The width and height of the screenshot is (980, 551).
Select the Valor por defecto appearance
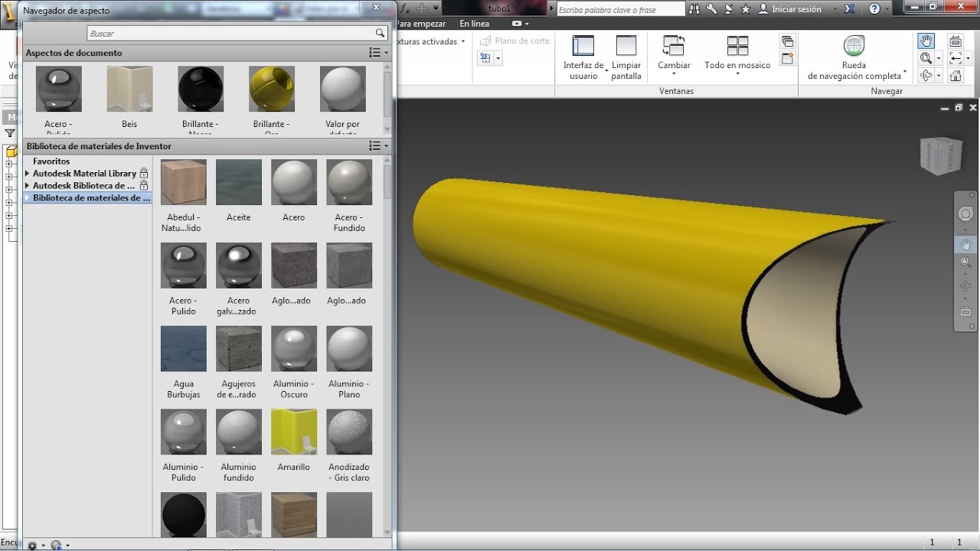tap(342, 89)
